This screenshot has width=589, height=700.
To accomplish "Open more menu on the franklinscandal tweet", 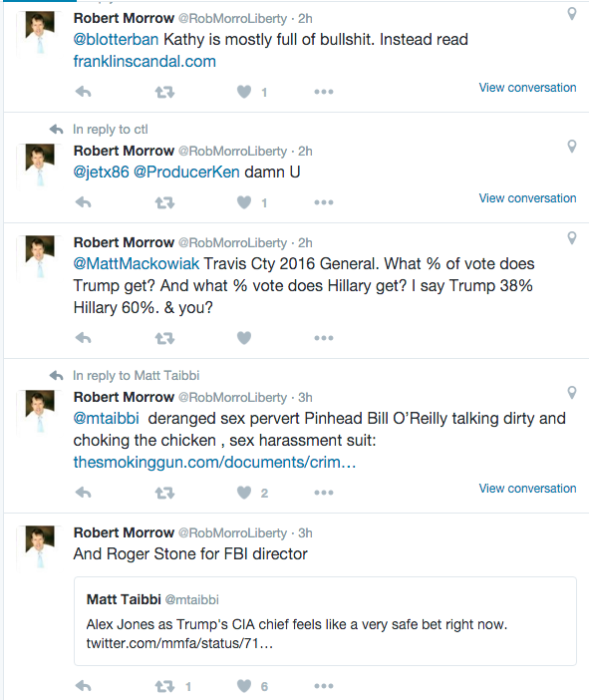I will (324, 92).
